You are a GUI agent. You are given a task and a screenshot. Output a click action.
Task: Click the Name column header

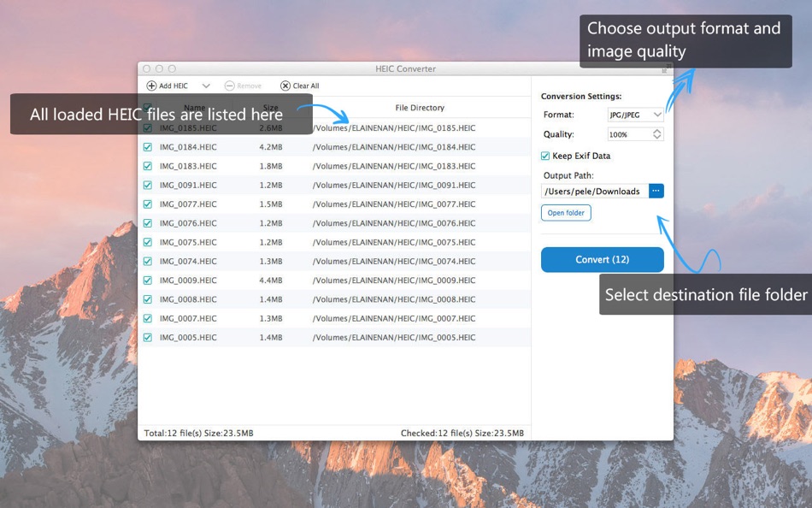(195, 108)
